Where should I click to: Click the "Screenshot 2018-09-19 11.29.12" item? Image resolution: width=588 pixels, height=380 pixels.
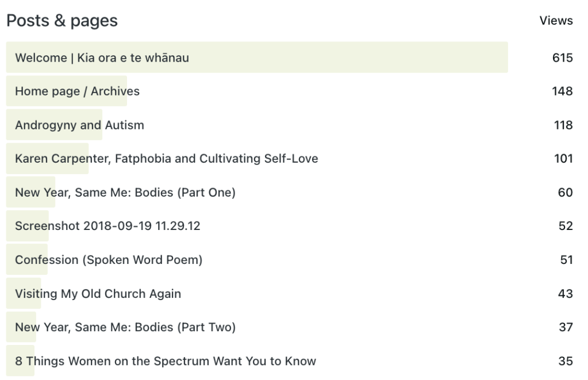107,226
